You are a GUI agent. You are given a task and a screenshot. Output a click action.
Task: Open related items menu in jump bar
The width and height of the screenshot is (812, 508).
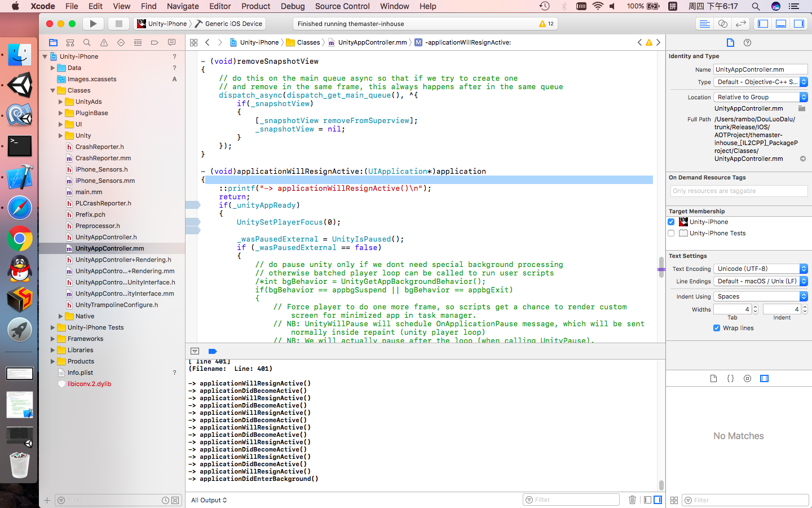coord(193,42)
